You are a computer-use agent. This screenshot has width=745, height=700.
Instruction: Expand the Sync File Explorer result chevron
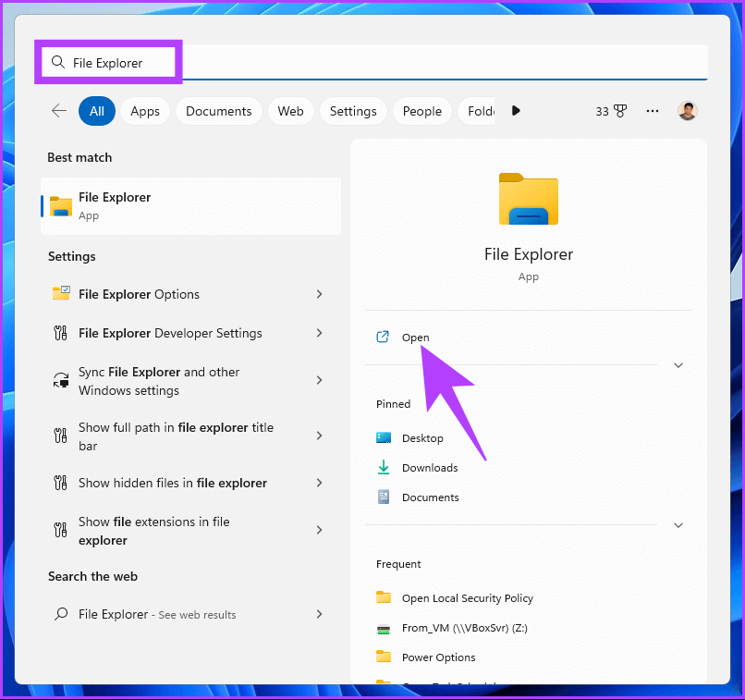click(x=319, y=380)
